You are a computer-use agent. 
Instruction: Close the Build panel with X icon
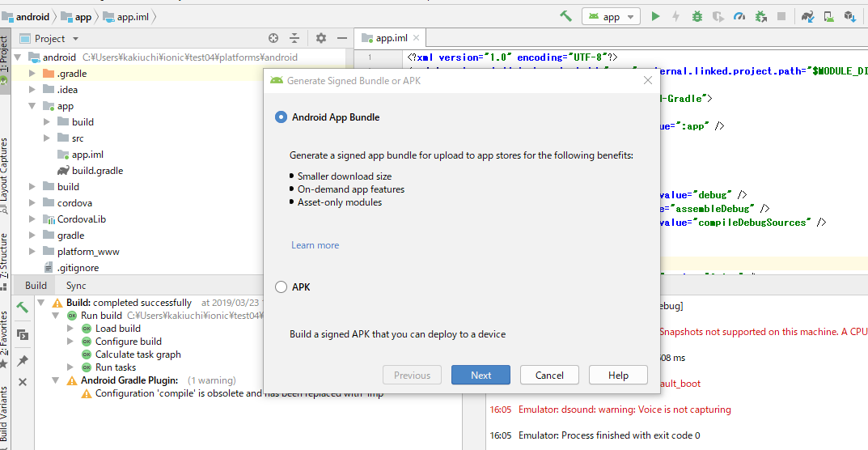click(23, 382)
